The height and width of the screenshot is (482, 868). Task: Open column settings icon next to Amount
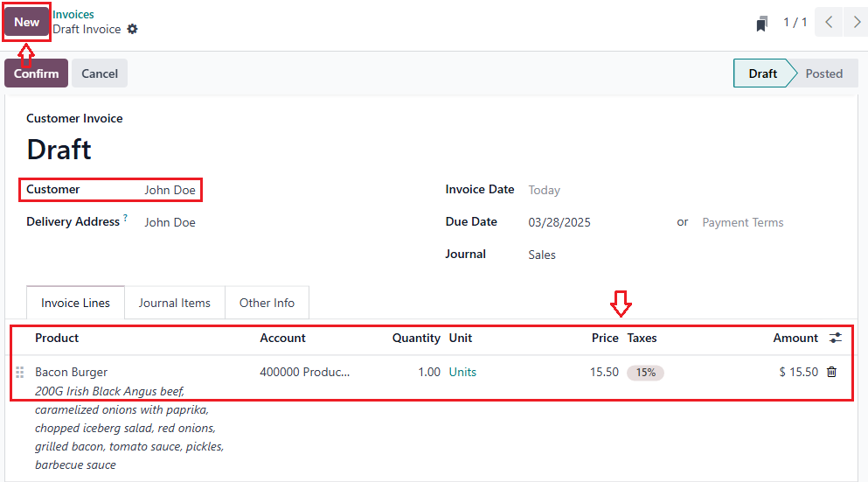(x=836, y=338)
